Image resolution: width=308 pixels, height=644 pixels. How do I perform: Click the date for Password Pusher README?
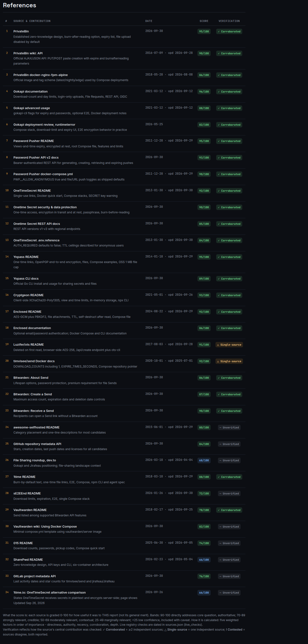coord(169,141)
